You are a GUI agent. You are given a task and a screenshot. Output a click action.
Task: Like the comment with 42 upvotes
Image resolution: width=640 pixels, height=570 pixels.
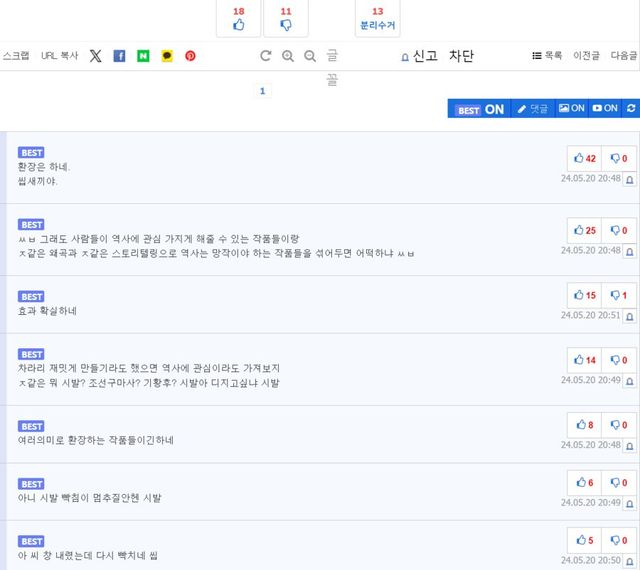[585, 158]
